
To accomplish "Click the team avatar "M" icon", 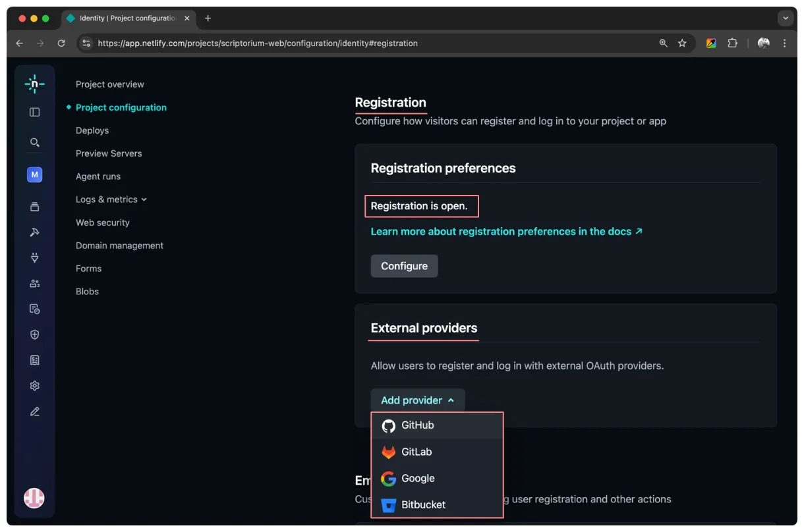I will tap(35, 174).
